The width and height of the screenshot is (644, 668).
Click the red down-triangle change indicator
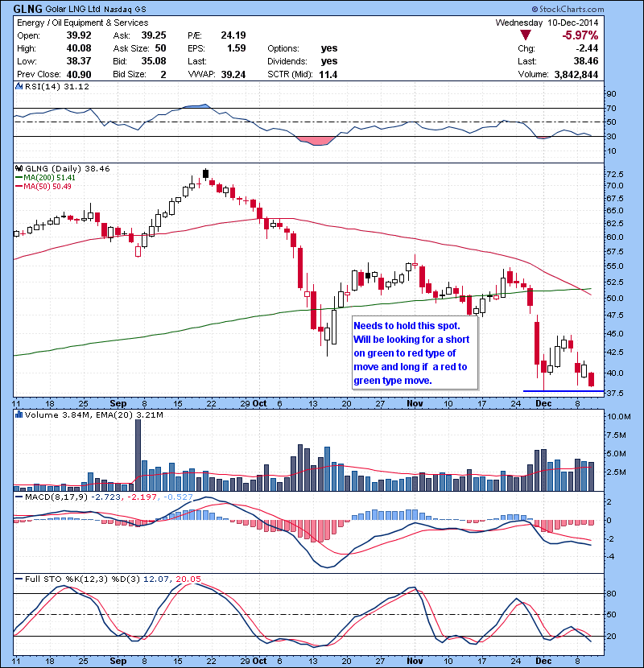click(x=526, y=35)
